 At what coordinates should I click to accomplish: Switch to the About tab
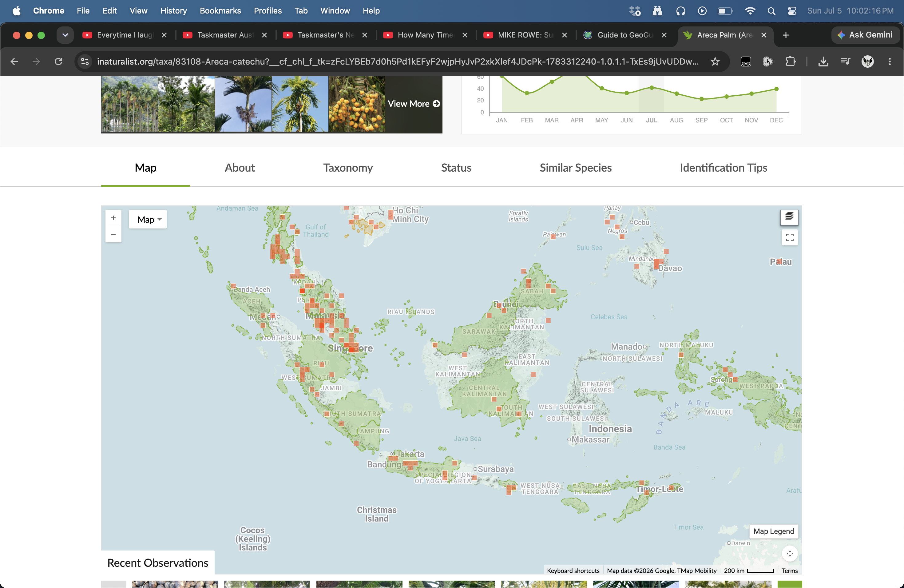tap(240, 168)
